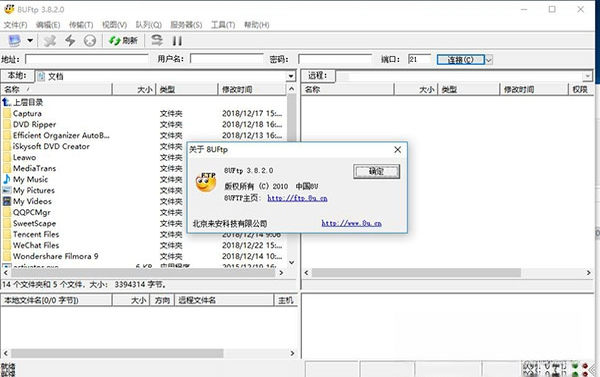Open the 传输(T) menu
The height and width of the screenshot is (377, 600).
(81, 24)
